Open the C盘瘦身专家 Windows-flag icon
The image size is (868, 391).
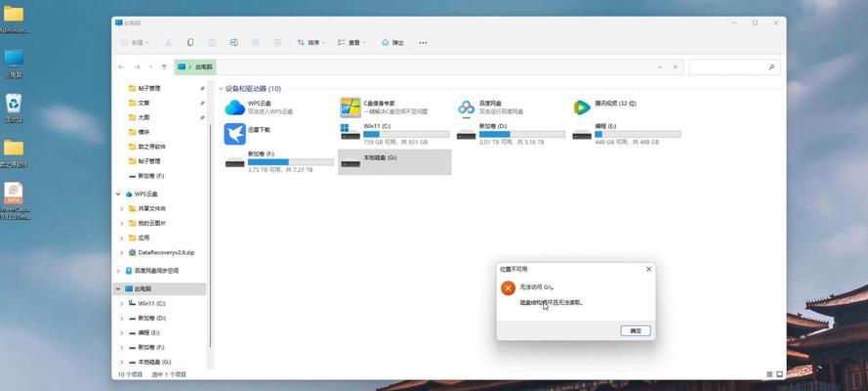point(350,108)
